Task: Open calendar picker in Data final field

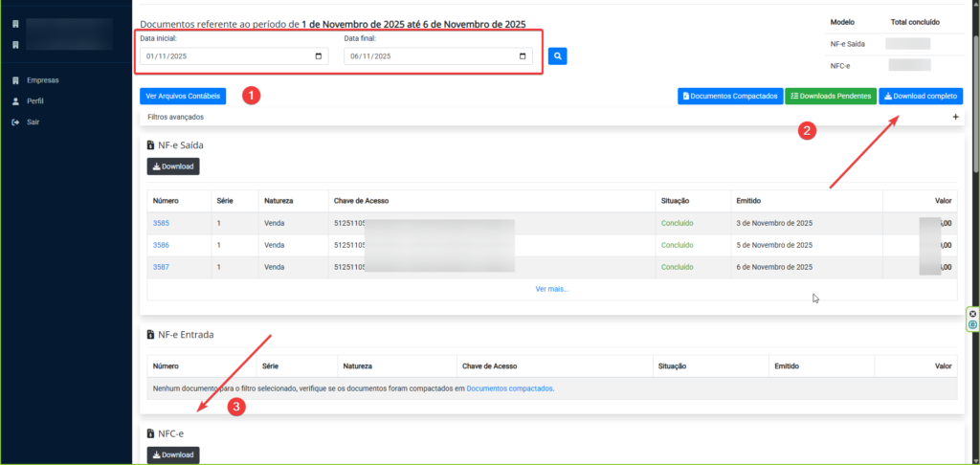Action: (523, 56)
